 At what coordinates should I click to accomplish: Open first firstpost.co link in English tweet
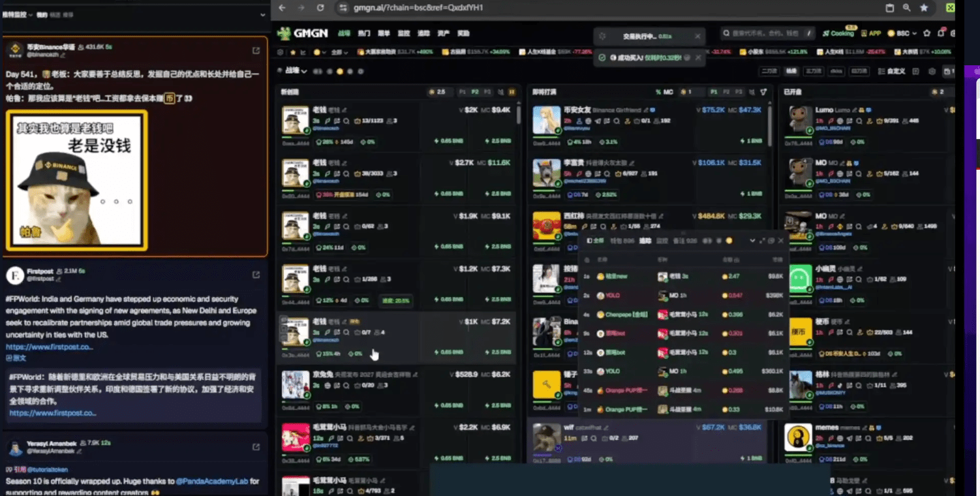[x=50, y=347]
